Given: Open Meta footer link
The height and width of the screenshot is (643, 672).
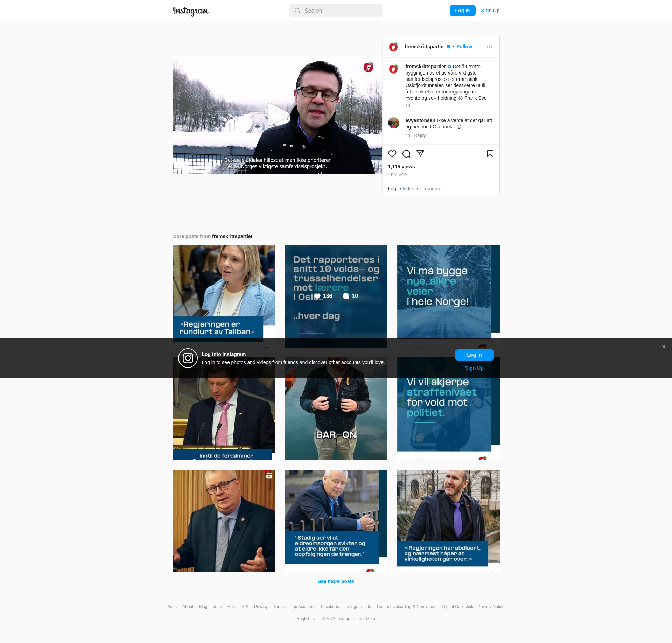Looking at the screenshot, I should [x=172, y=607].
